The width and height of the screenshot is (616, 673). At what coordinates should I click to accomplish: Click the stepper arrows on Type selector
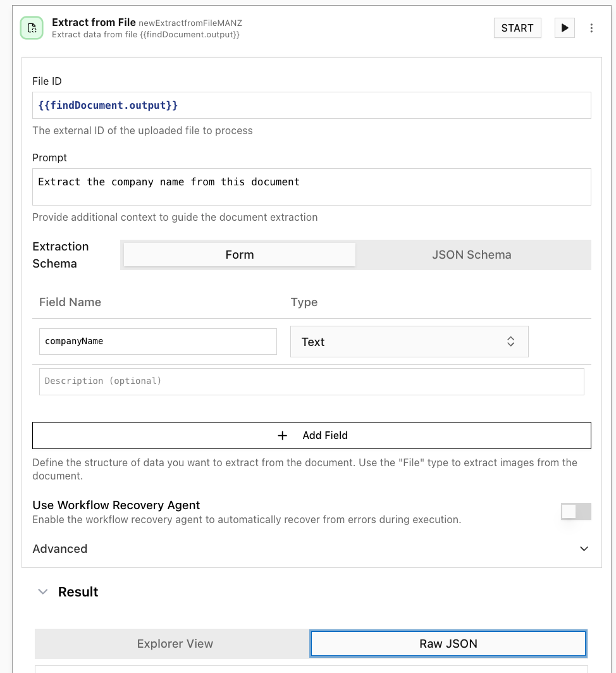[510, 341]
